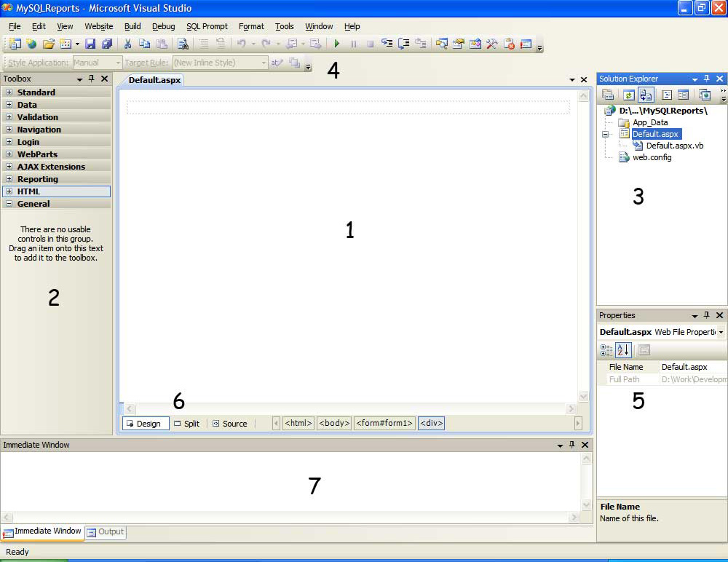Open the Format menu
The width and height of the screenshot is (728, 562).
tap(251, 26)
